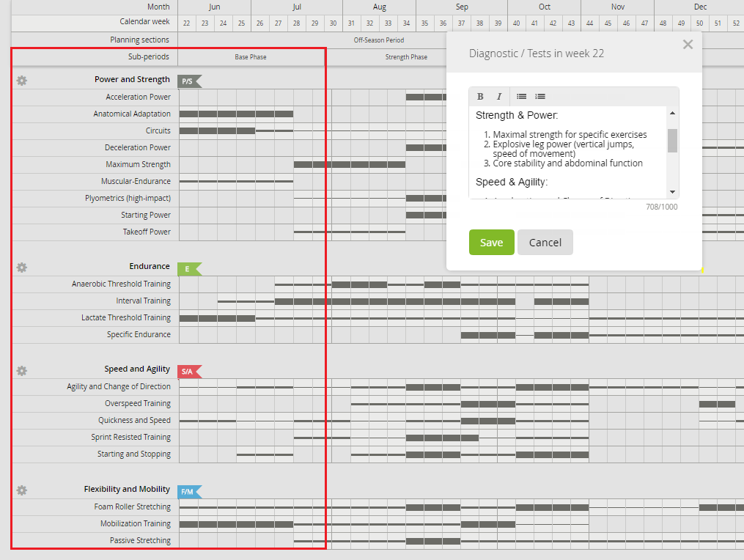Click the Passive Stretching row label
Viewport: 744px width, 560px height.
tap(140, 540)
